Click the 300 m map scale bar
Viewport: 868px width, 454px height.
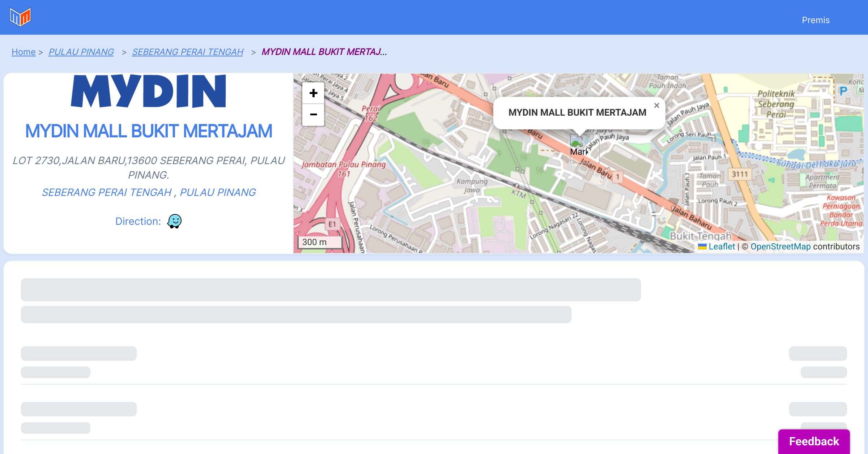(x=320, y=242)
